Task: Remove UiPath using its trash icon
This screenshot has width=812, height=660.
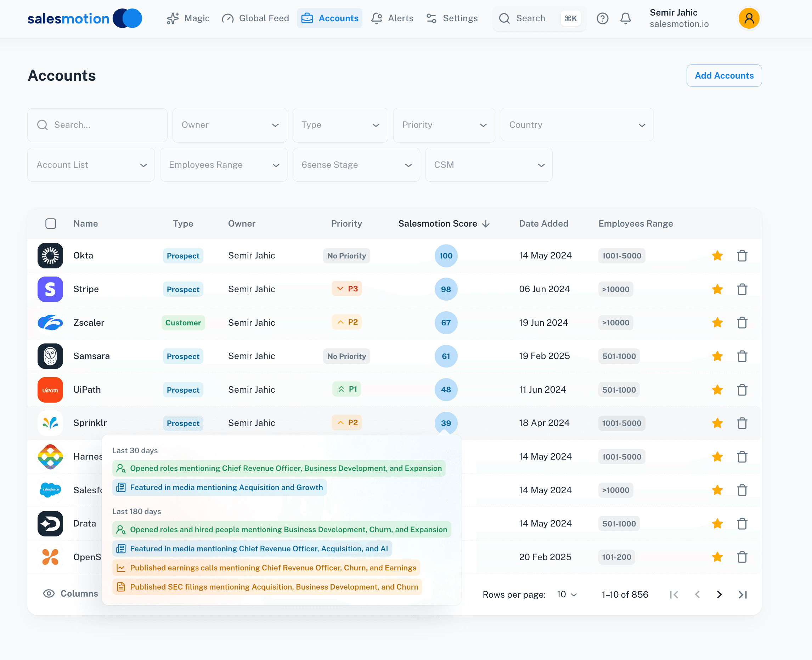Action: click(741, 389)
